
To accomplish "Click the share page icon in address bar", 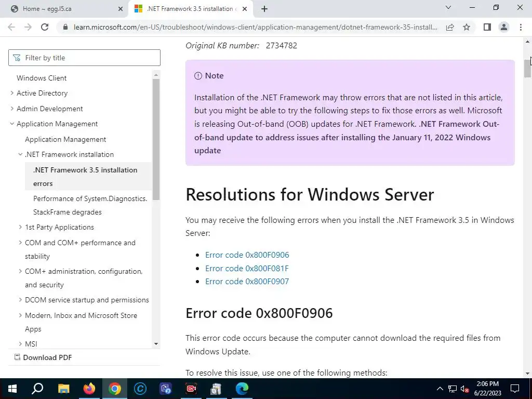I will click(450, 27).
